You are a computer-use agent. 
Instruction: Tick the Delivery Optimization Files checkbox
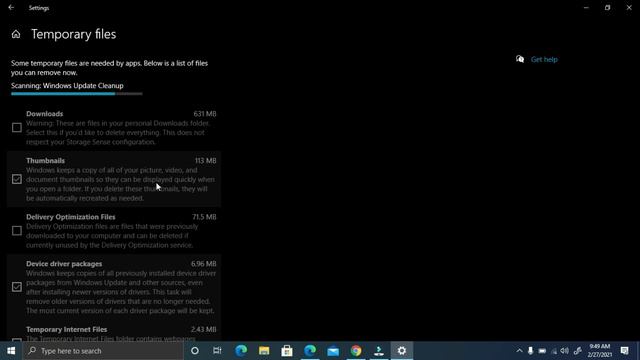[x=17, y=231]
